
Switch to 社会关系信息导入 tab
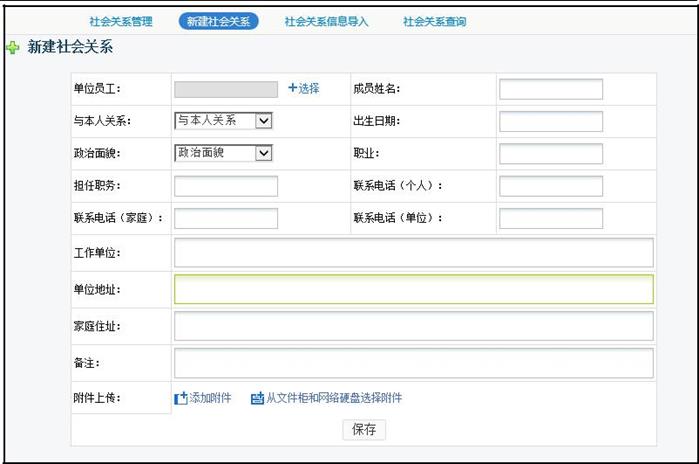pos(326,21)
